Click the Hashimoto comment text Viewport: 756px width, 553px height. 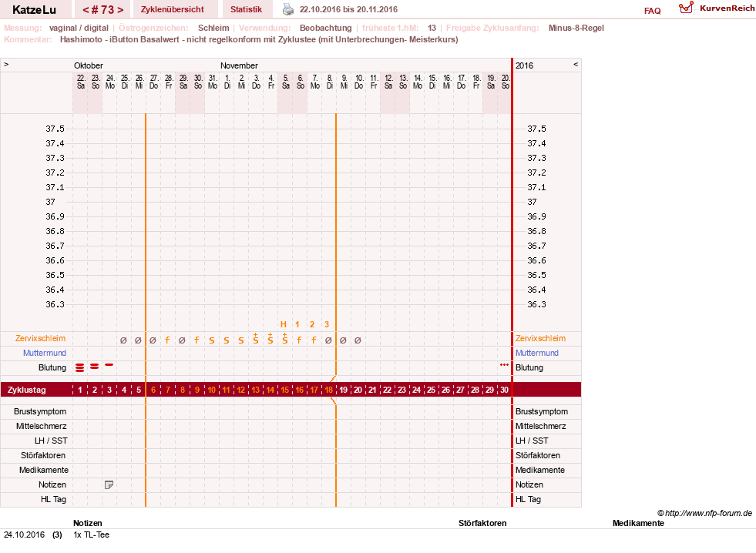click(259, 39)
